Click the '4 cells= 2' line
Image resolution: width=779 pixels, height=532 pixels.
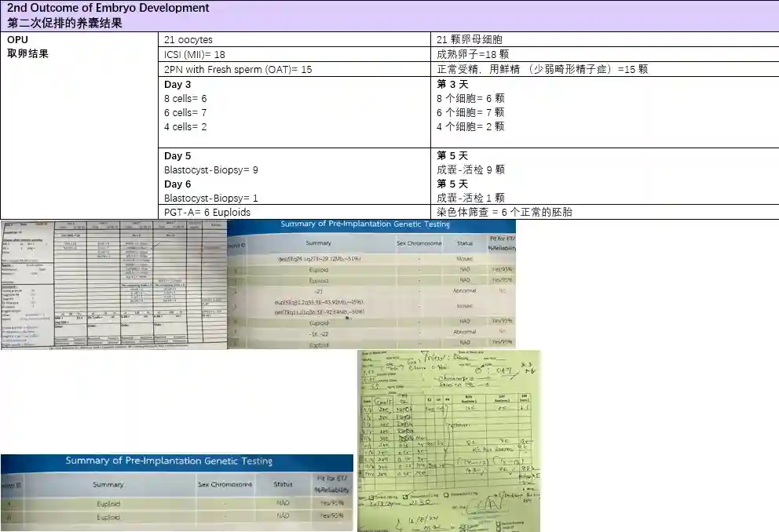[x=185, y=127]
